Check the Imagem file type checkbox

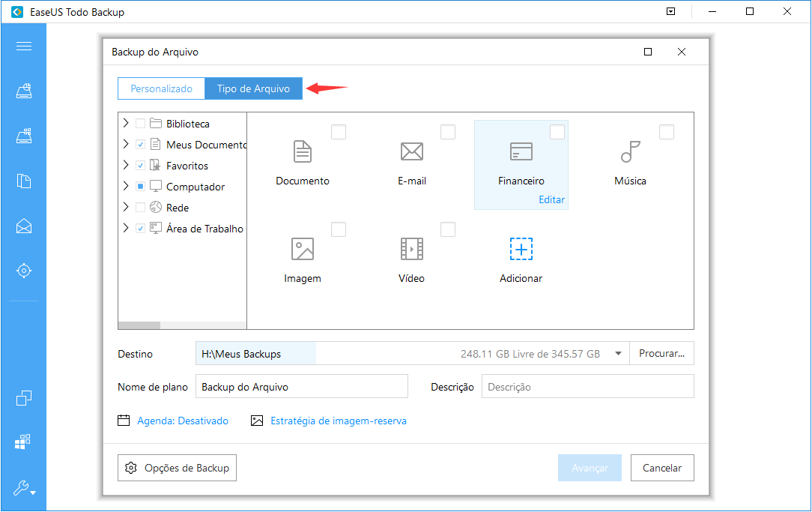point(338,229)
